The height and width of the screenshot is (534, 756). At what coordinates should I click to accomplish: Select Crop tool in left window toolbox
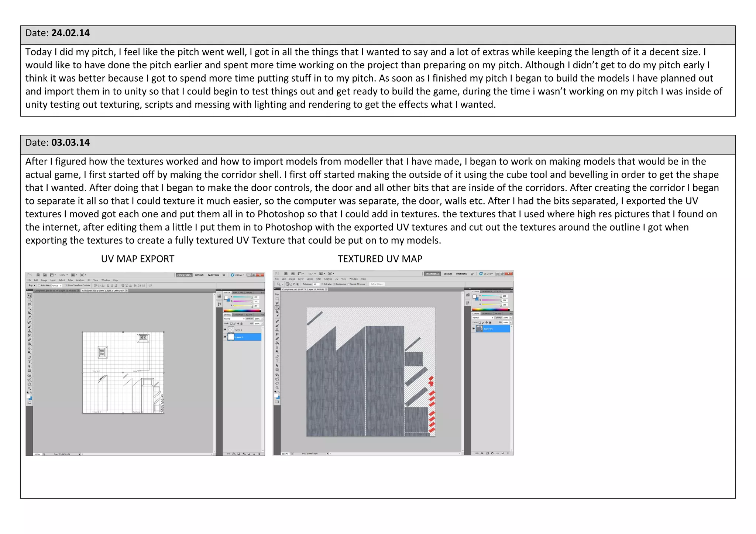pyautogui.click(x=30, y=313)
